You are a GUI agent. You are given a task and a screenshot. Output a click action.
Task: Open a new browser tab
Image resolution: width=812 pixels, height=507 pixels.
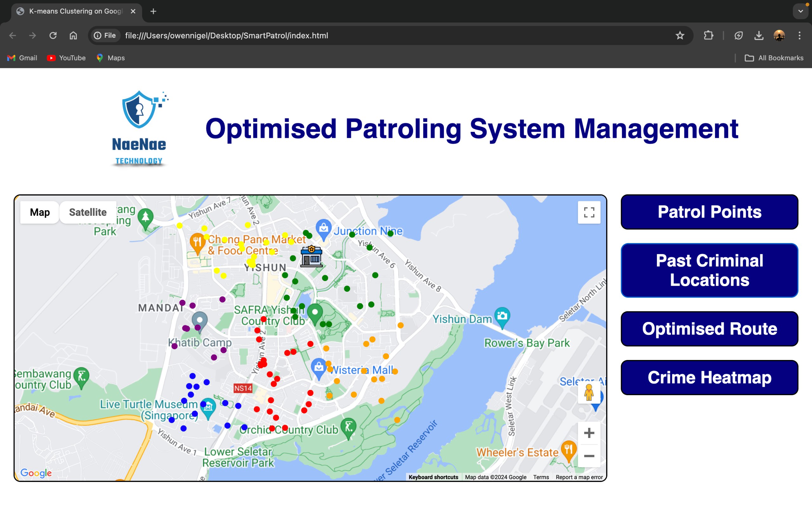tap(153, 11)
